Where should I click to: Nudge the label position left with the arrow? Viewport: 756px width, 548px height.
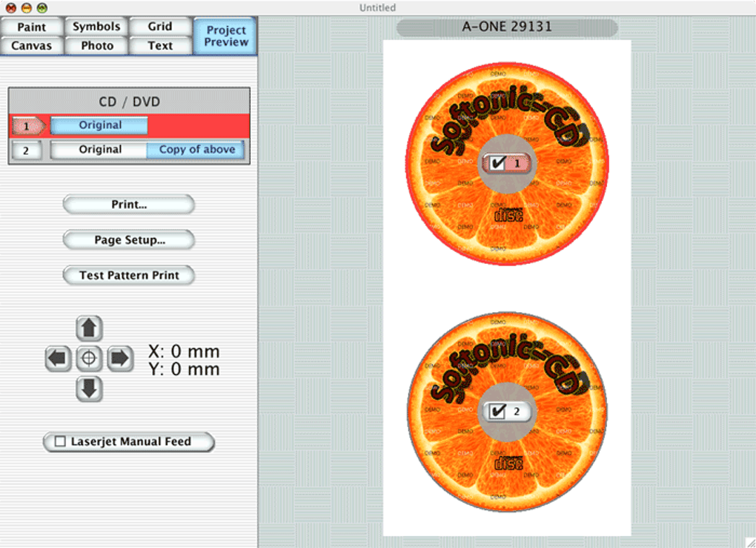tap(58, 359)
